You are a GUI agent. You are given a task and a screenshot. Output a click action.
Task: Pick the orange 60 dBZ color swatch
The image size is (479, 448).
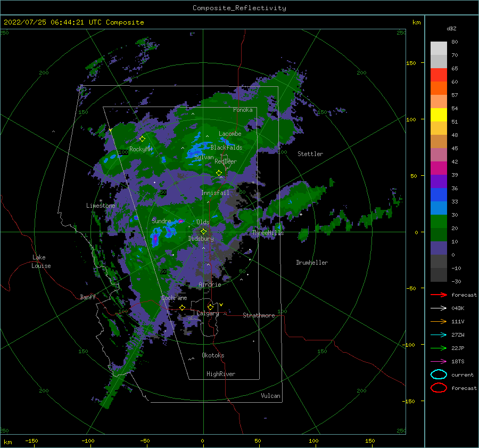(x=439, y=88)
